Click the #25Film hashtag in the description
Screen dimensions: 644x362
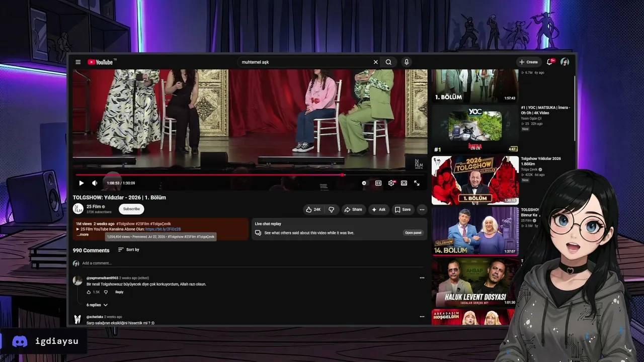(143, 224)
